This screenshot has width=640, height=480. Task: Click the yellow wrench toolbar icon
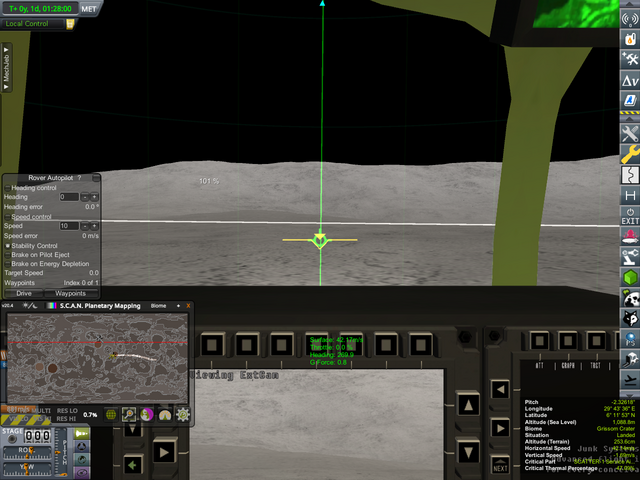pyautogui.click(x=630, y=154)
